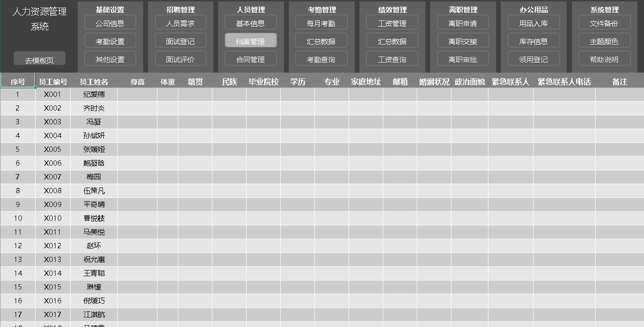Image resolution: width=644 pixels, height=327 pixels.
Task: Click the 用品入库 stock-in button
Action: click(x=534, y=23)
